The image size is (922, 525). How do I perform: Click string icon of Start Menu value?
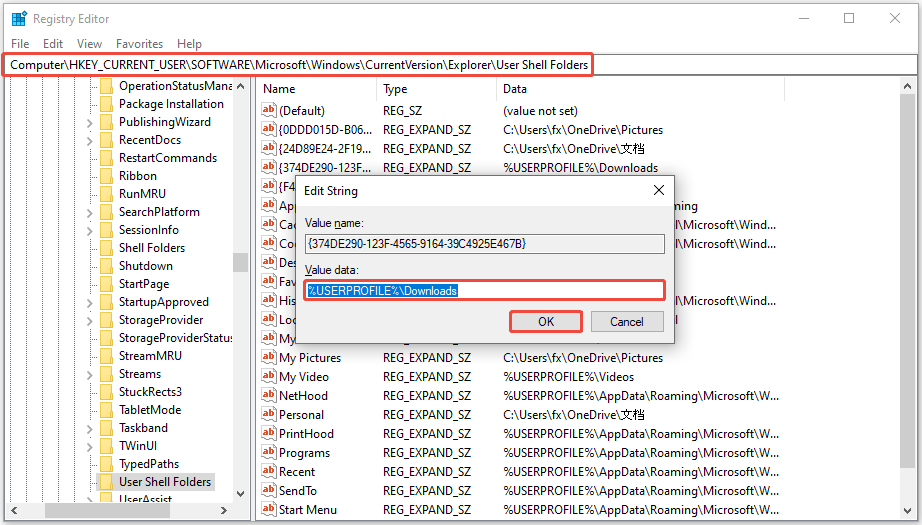(269, 509)
